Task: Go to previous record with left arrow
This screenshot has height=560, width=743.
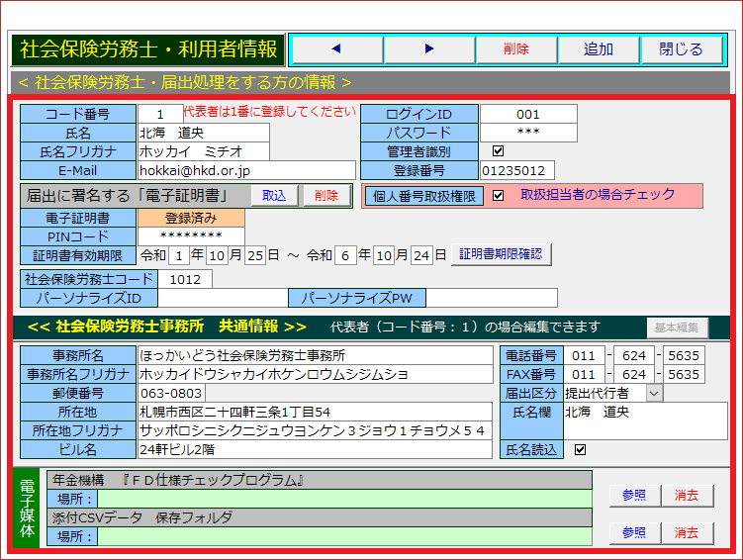Action: coord(335,49)
